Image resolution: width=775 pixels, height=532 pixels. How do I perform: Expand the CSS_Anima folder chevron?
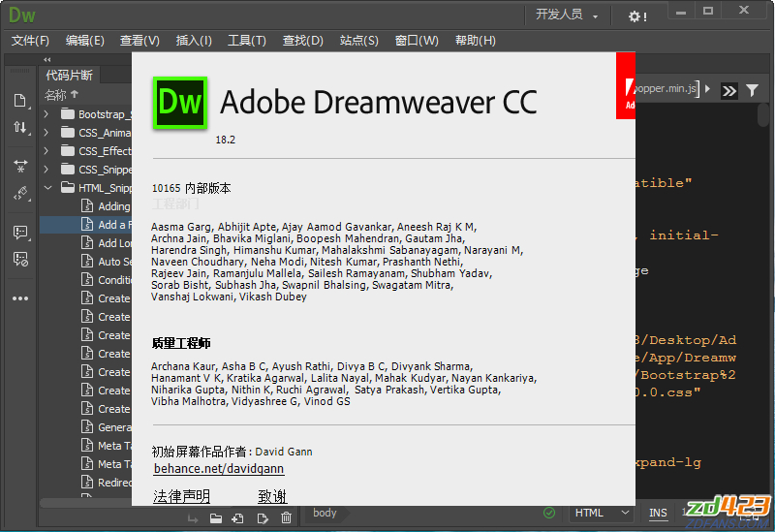coord(46,133)
